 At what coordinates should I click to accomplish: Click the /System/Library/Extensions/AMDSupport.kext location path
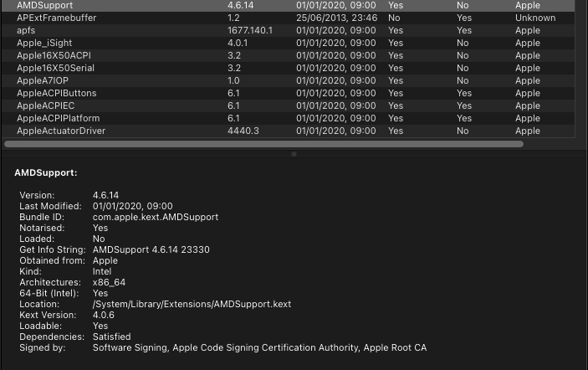tap(192, 305)
